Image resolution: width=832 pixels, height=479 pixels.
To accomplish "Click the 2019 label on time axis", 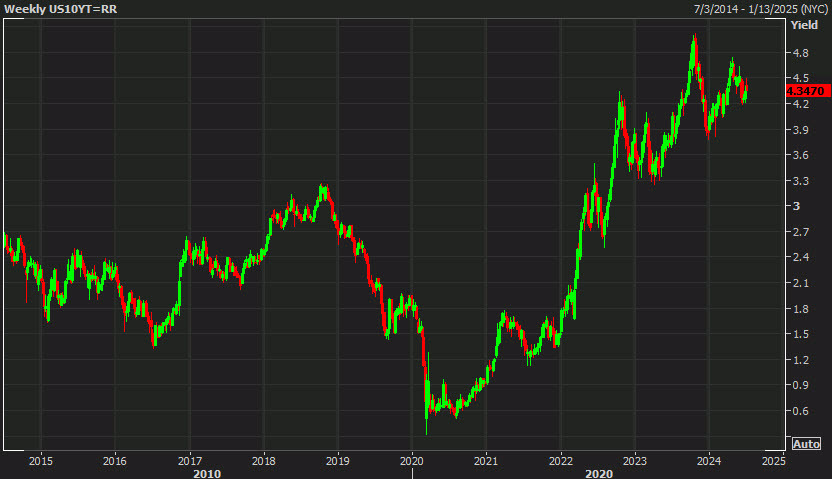I will click(337, 461).
